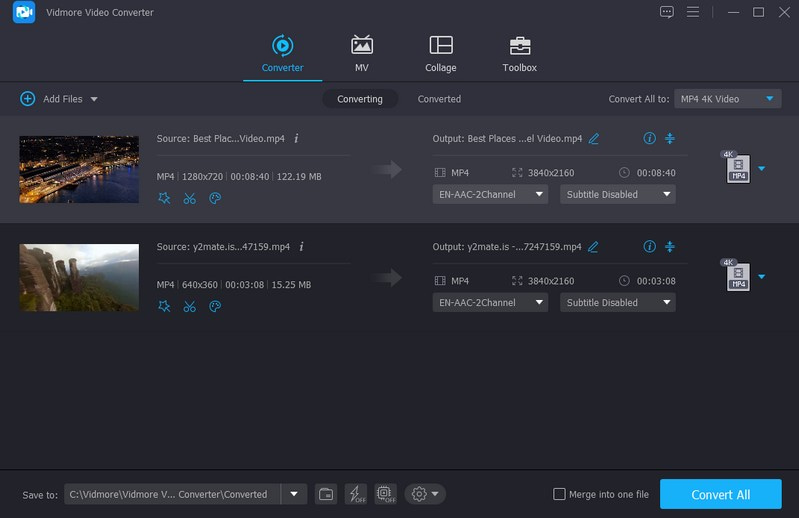Click the Add Files plus button
799x518 pixels.
[x=28, y=99]
